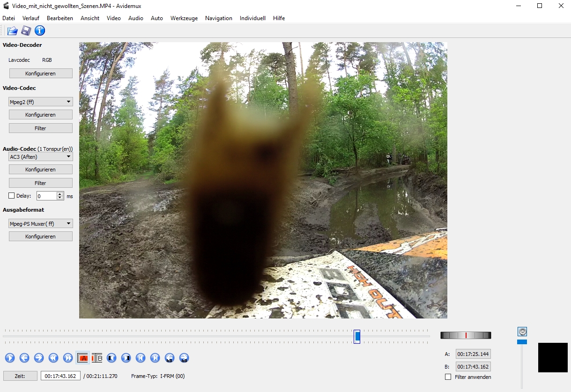The height and width of the screenshot is (392, 571).
Task: Set selection start marker A
Action: pyautogui.click(x=83, y=358)
